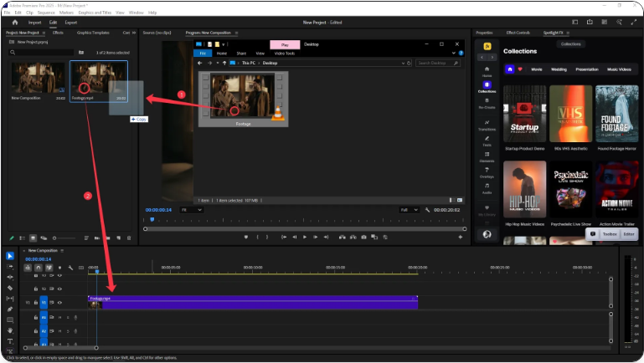
Task: Open timeline settings wrench icon
Action: (x=70, y=268)
